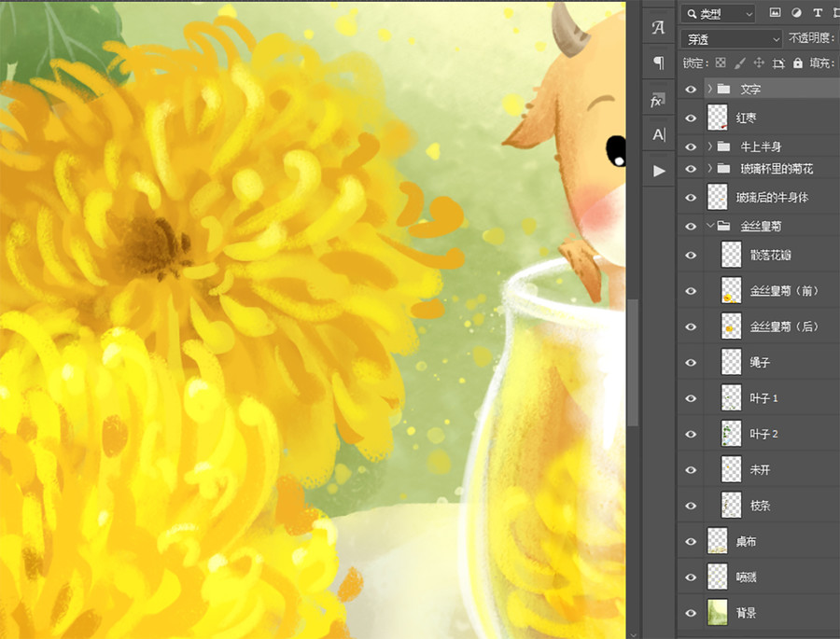
Task: Click the 未开 layer thumbnail
Action: tap(731, 470)
